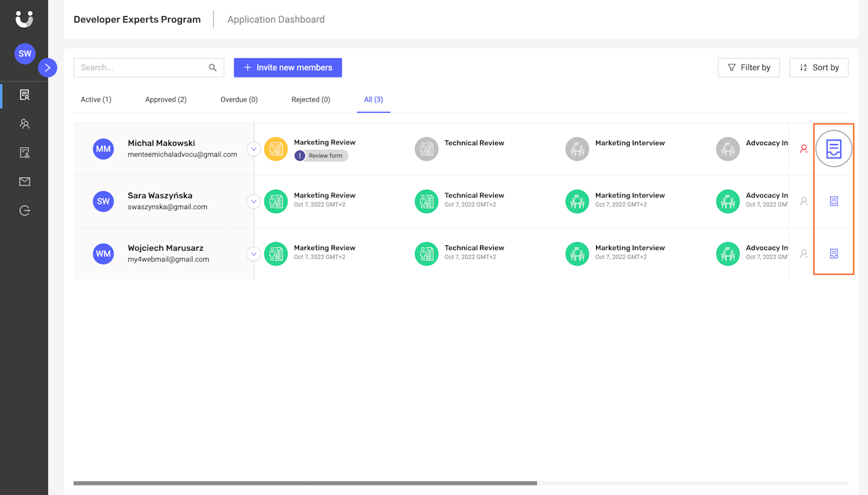The height and width of the screenshot is (495, 868).
Task: Click the Review form badge
Action: (x=321, y=156)
